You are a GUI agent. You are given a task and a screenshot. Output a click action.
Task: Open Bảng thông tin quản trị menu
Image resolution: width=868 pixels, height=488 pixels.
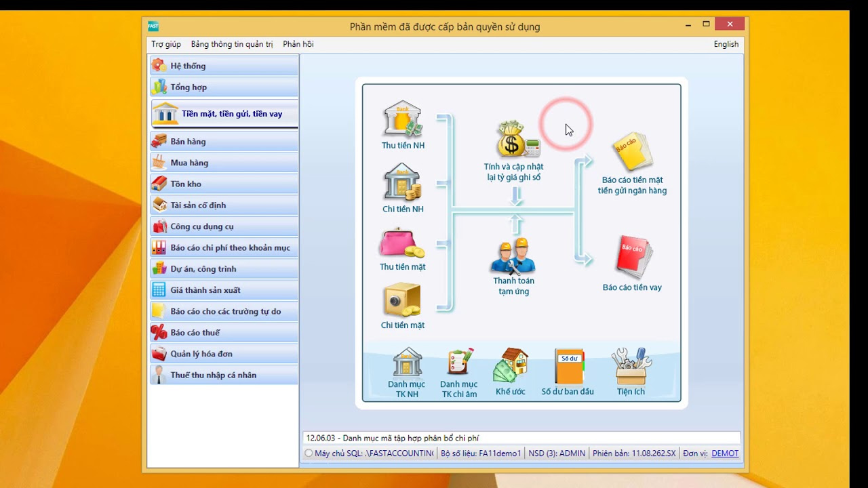(x=232, y=44)
